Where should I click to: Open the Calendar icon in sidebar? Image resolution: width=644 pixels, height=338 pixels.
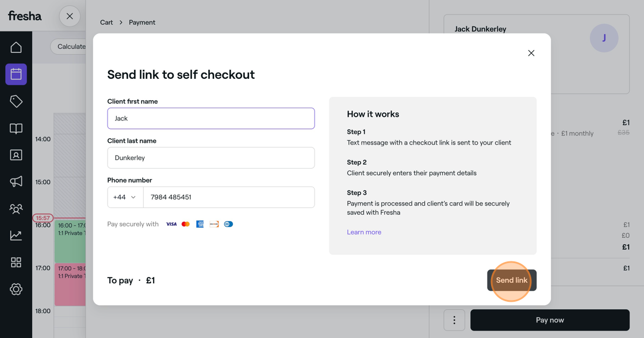[x=16, y=74]
